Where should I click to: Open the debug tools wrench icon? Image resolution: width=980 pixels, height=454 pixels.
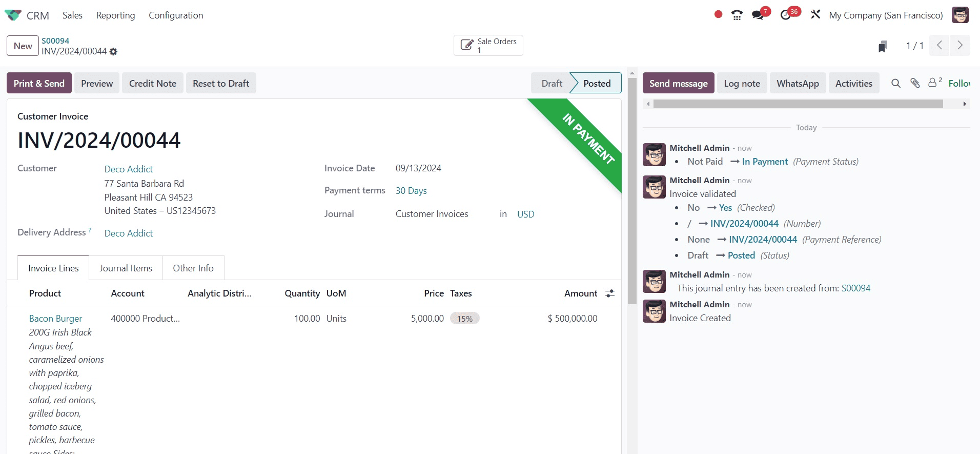tap(815, 14)
